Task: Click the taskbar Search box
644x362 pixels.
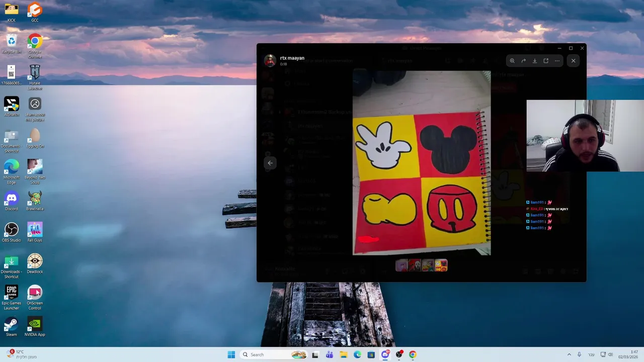Action: pyautogui.click(x=274, y=354)
